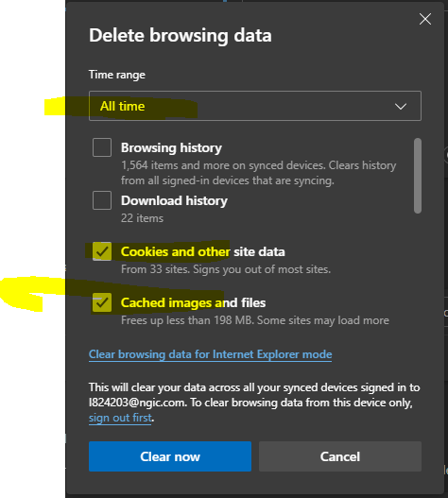Click the data type list scrollbar thumb

click(418, 176)
